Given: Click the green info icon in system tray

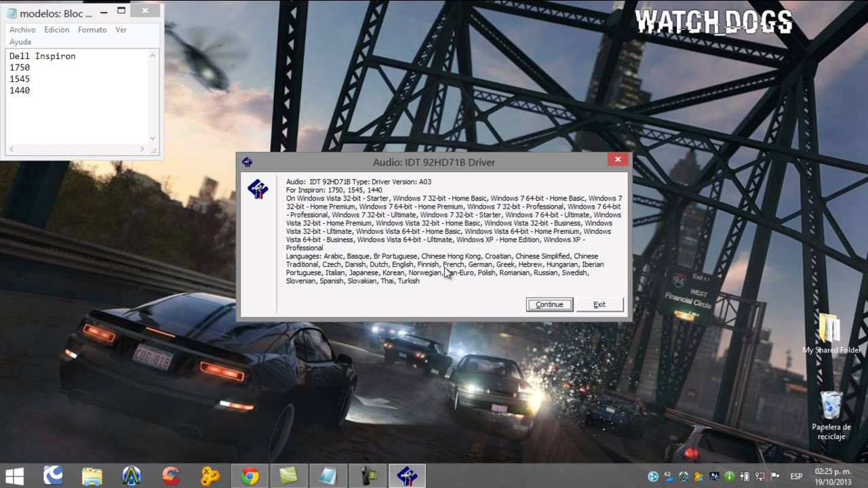Looking at the screenshot, I should click(730, 476).
